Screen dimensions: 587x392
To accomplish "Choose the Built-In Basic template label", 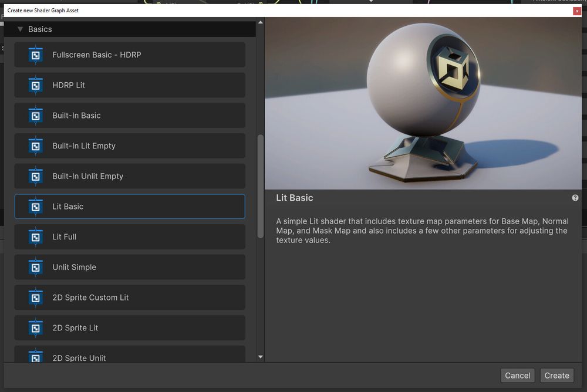I will (76, 116).
